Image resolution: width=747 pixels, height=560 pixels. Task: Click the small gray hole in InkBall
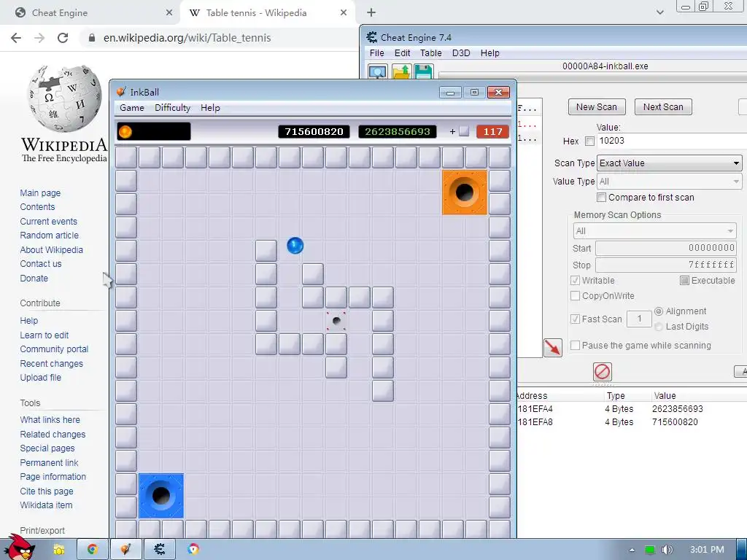tap(336, 321)
